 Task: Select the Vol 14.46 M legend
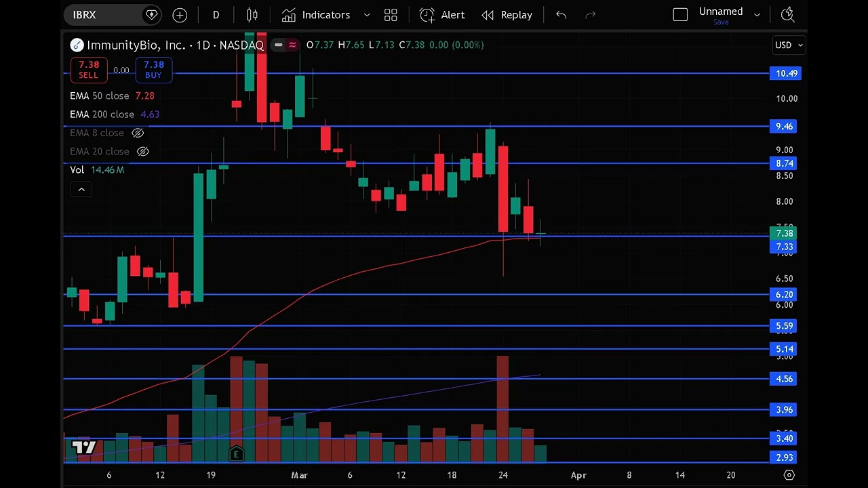[x=97, y=170]
